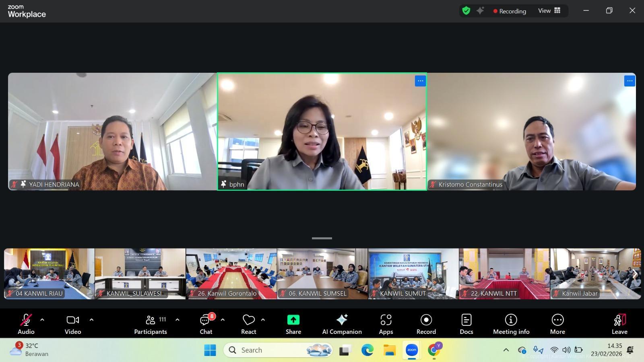Click the green encryption shield icon

[466, 11]
